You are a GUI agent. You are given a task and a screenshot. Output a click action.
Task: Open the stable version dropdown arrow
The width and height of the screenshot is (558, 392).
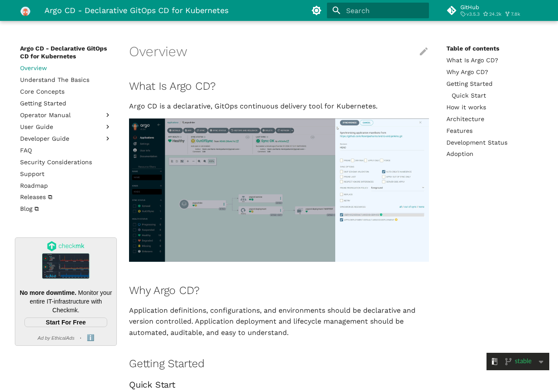541,362
